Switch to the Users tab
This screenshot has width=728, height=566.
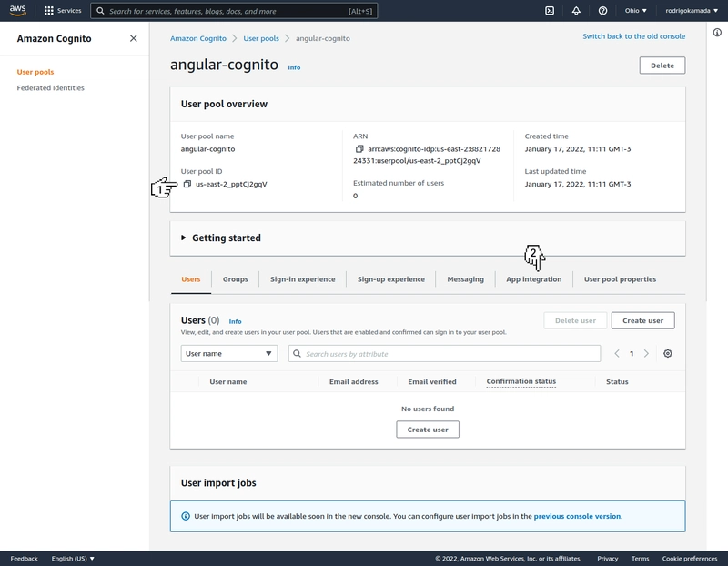click(191, 279)
